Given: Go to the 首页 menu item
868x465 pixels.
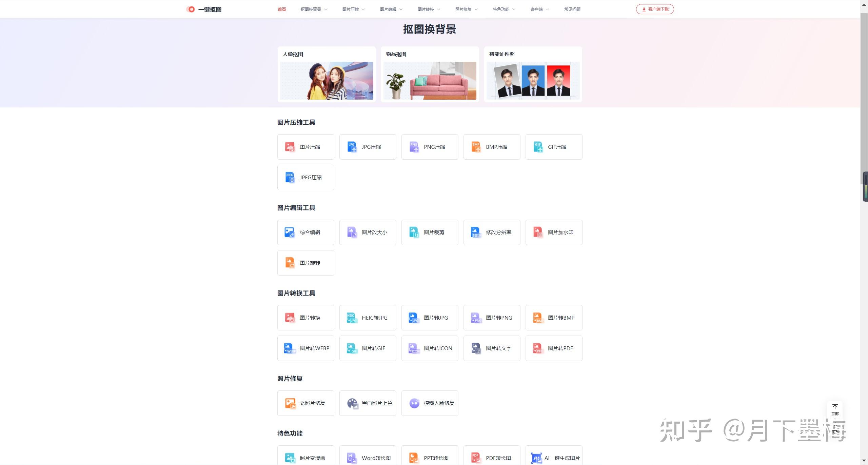Looking at the screenshot, I should 282,9.
